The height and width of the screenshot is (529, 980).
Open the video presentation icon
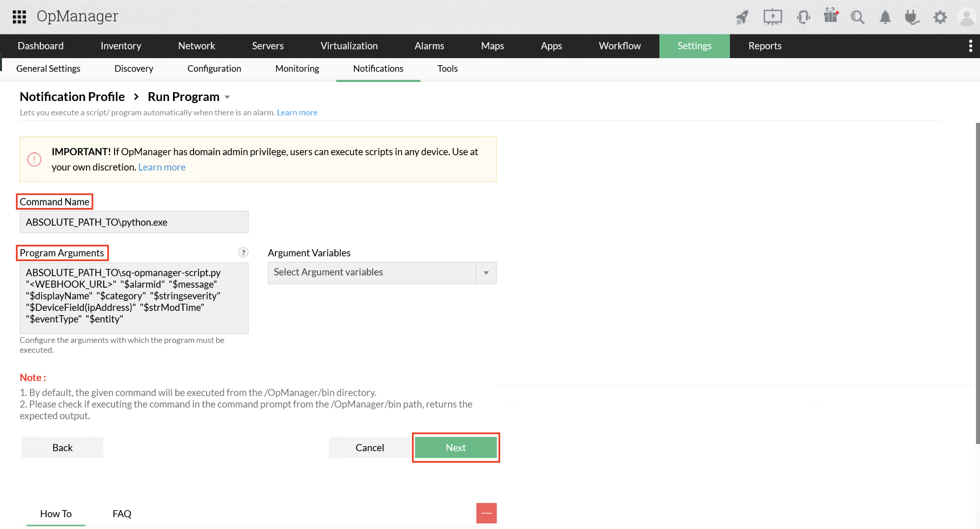772,17
